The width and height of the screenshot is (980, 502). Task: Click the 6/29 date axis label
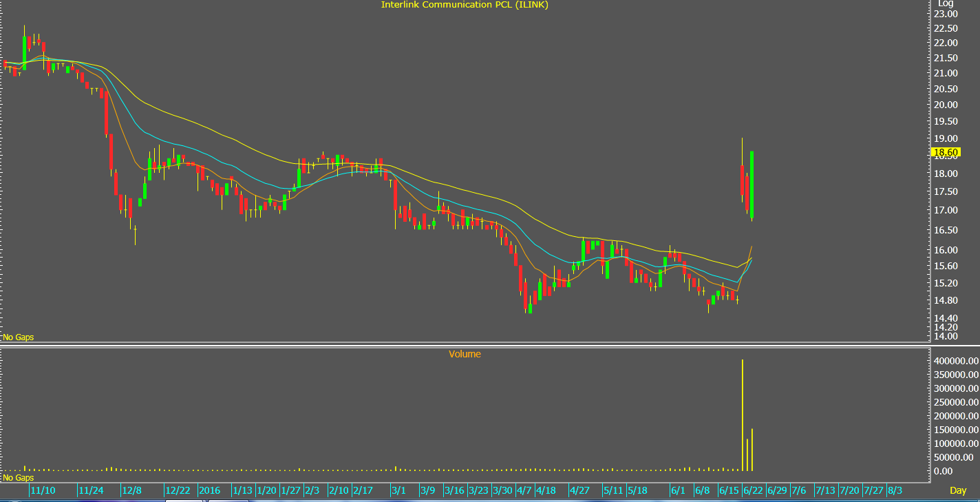[777, 491]
